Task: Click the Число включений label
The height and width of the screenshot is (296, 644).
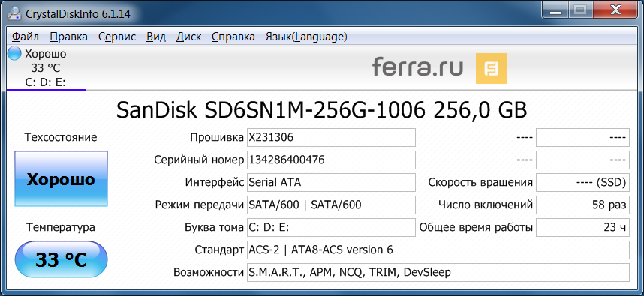Action: [x=486, y=205]
